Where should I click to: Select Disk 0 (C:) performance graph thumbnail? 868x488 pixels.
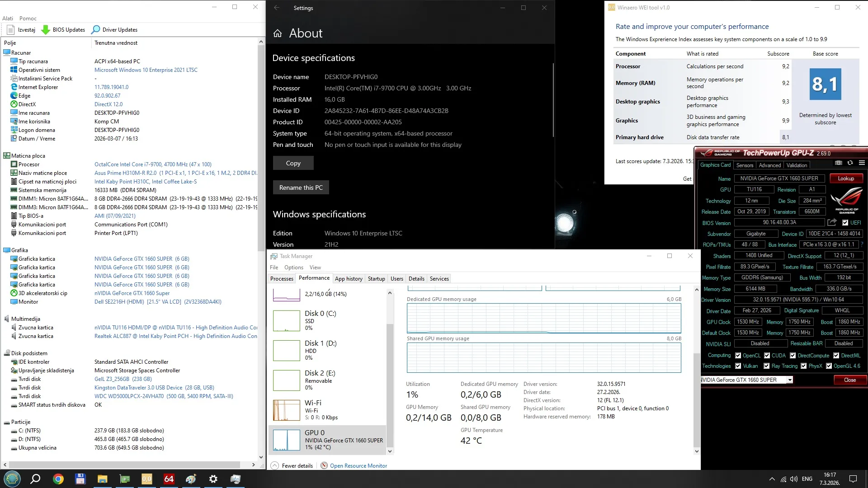(x=287, y=320)
